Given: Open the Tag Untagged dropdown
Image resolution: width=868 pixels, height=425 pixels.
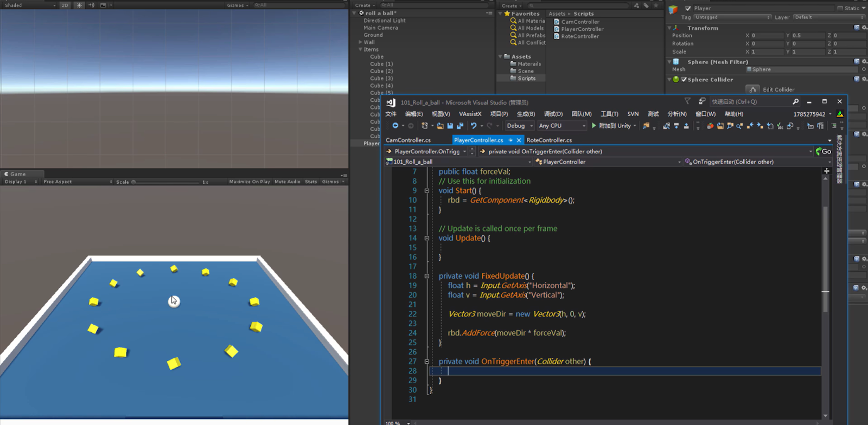Looking at the screenshot, I should [732, 17].
